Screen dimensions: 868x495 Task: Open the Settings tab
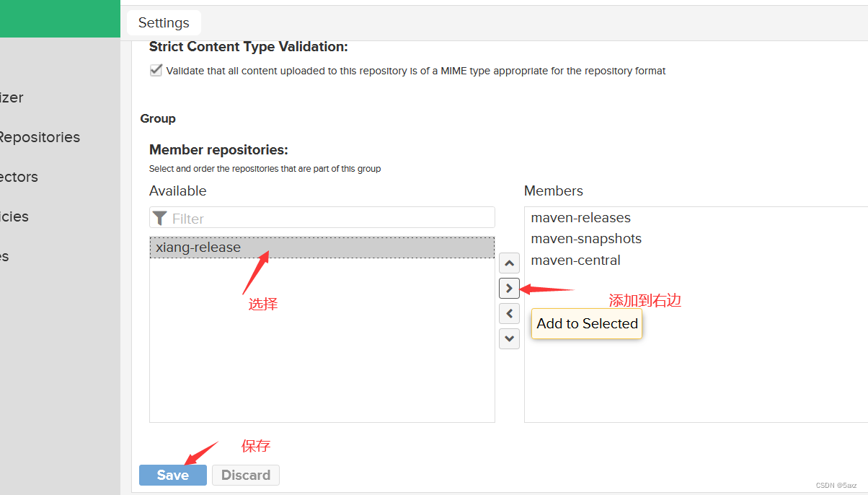(x=164, y=23)
